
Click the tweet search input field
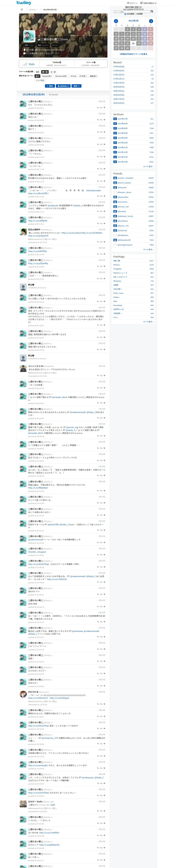coord(132,12)
